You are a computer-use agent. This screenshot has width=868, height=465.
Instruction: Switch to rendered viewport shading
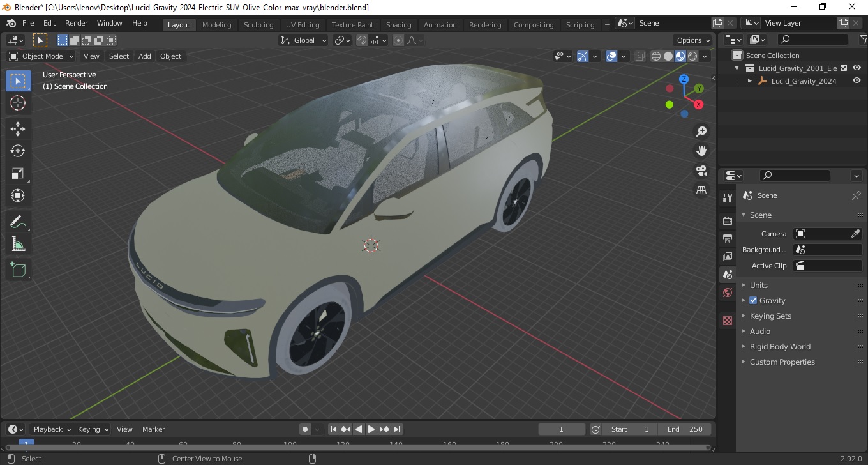click(x=692, y=56)
